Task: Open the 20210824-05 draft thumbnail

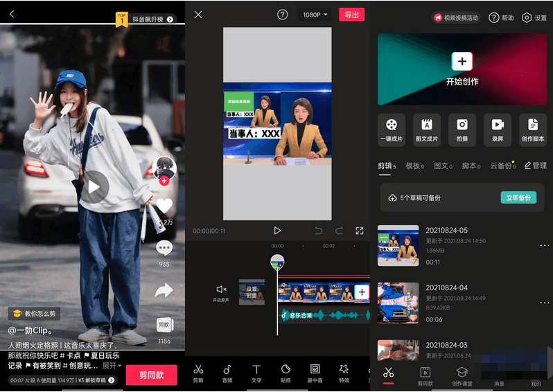Action: 398,246
